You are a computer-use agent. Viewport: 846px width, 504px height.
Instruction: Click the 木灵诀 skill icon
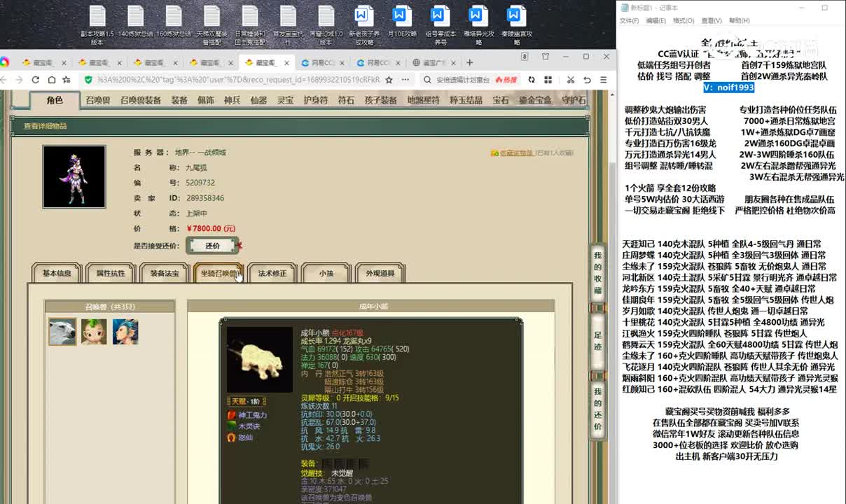coord(232,426)
